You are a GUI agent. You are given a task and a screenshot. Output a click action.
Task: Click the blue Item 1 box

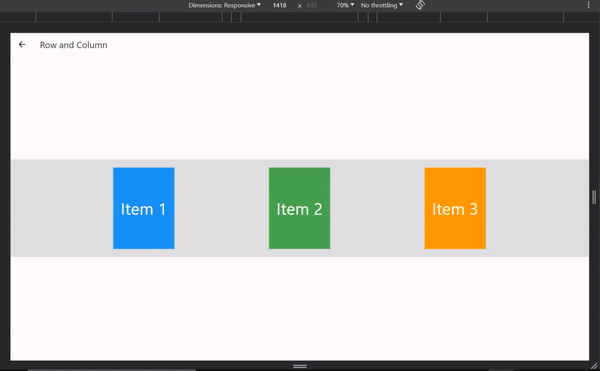coord(144,208)
